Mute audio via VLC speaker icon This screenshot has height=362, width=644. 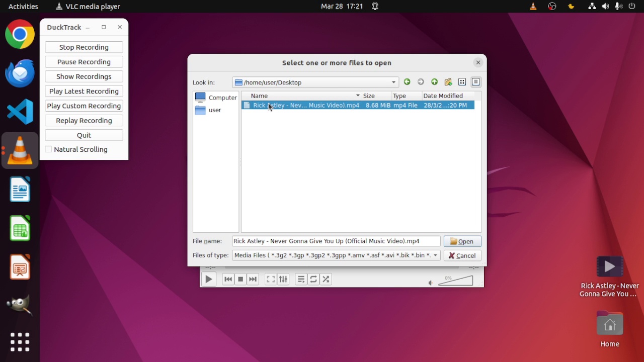pyautogui.click(x=430, y=283)
